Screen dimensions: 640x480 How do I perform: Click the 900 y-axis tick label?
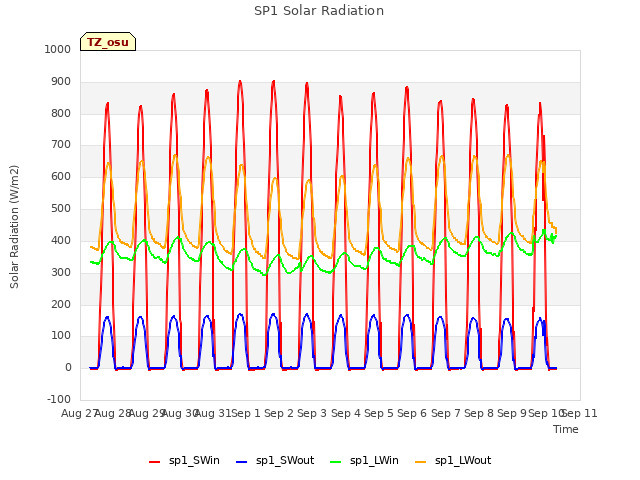click(x=60, y=82)
